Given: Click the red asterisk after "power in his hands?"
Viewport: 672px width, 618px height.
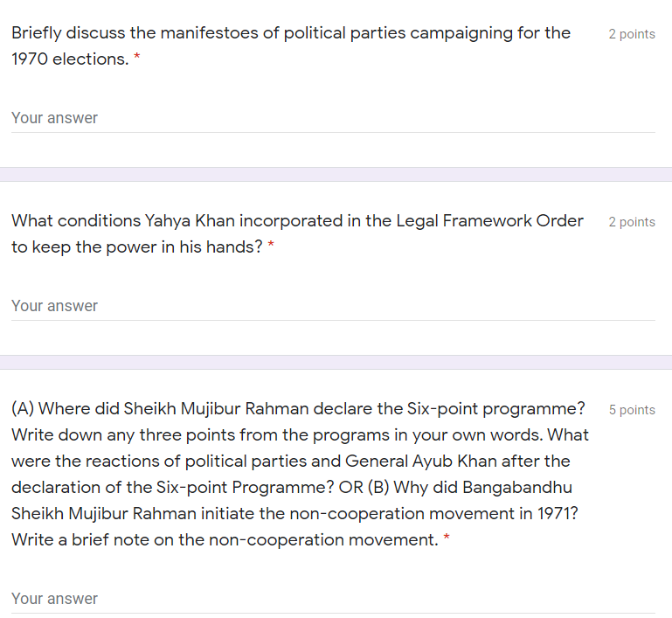Looking at the screenshot, I should point(271,245).
